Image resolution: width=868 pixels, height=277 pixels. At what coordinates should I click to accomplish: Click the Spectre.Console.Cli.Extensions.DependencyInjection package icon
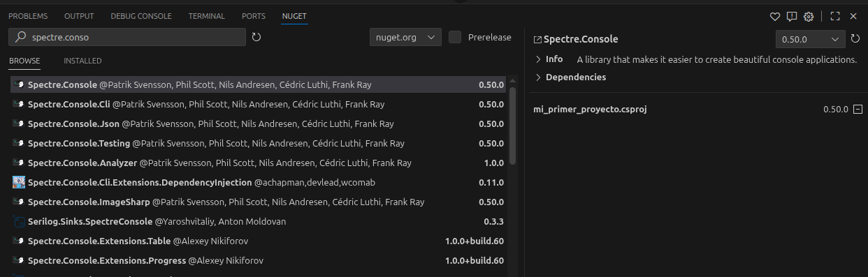coord(19,183)
